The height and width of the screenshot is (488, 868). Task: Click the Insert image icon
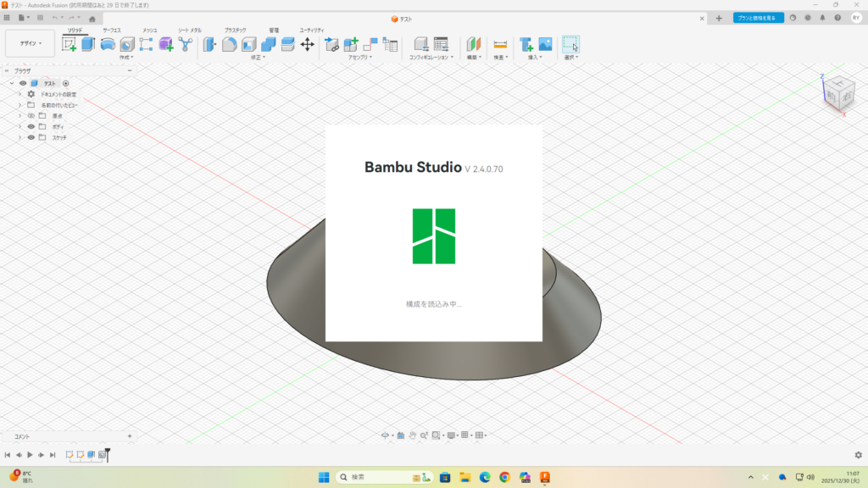click(545, 44)
